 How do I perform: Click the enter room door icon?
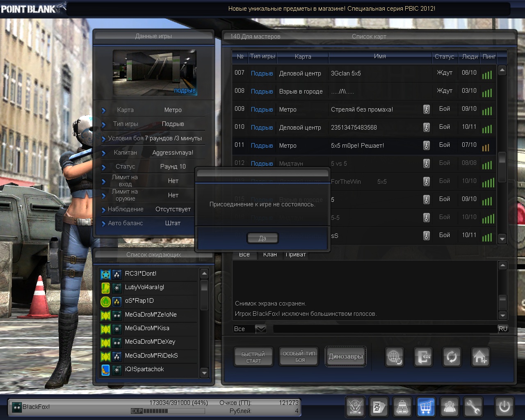pos(423,357)
